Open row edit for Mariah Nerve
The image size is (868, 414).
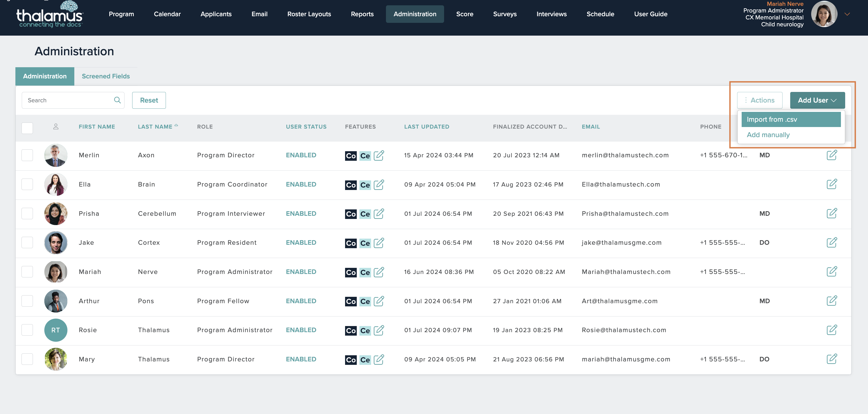pos(832,271)
